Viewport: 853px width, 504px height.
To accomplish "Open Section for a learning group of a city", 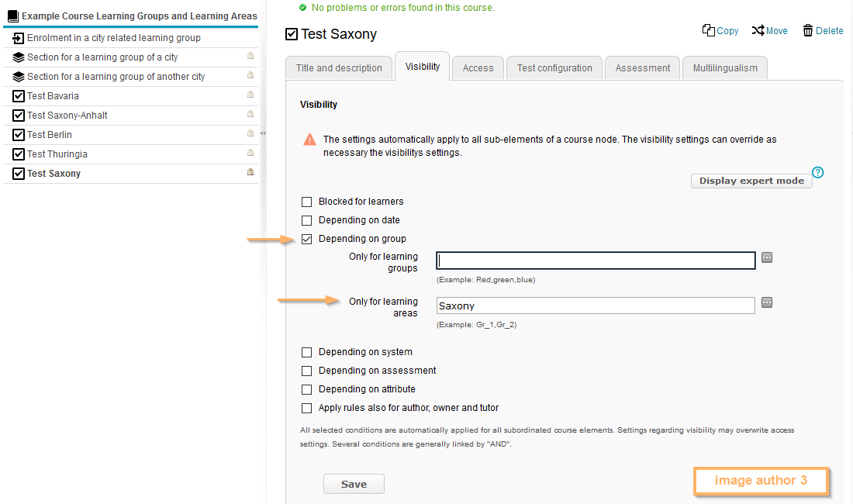I will (x=102, y=57).
